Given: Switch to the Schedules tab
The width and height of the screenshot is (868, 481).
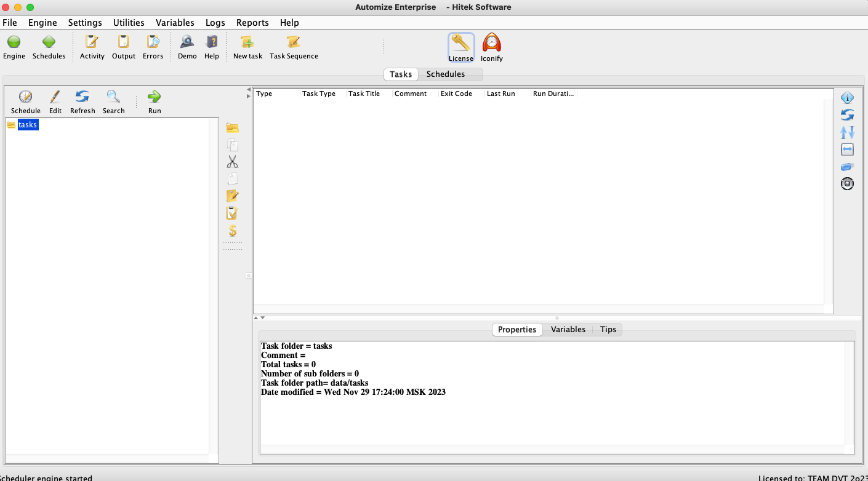Looking at the screenshot, I should coord(445,74).
